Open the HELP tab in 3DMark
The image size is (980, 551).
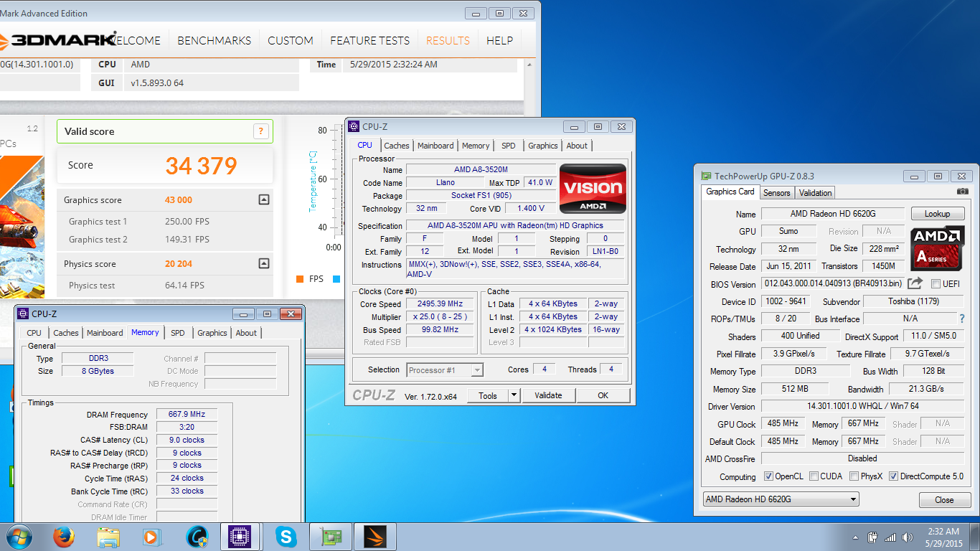click(499, 41)
